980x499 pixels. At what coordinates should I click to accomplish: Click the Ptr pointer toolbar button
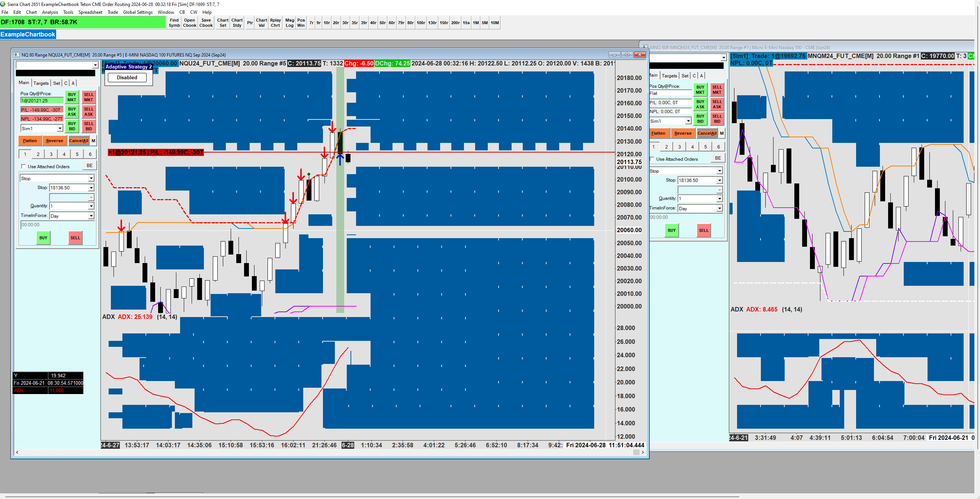tap(250, 23)
